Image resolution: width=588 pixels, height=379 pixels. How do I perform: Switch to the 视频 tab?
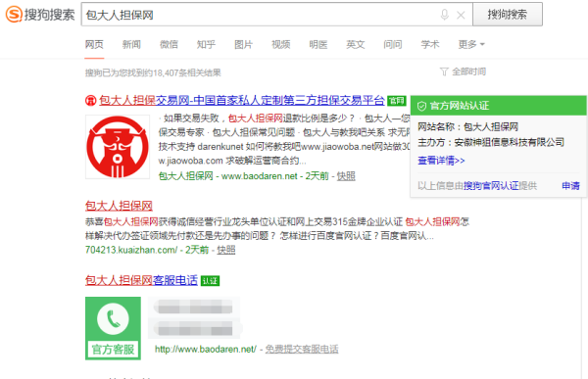coord(281,44)
